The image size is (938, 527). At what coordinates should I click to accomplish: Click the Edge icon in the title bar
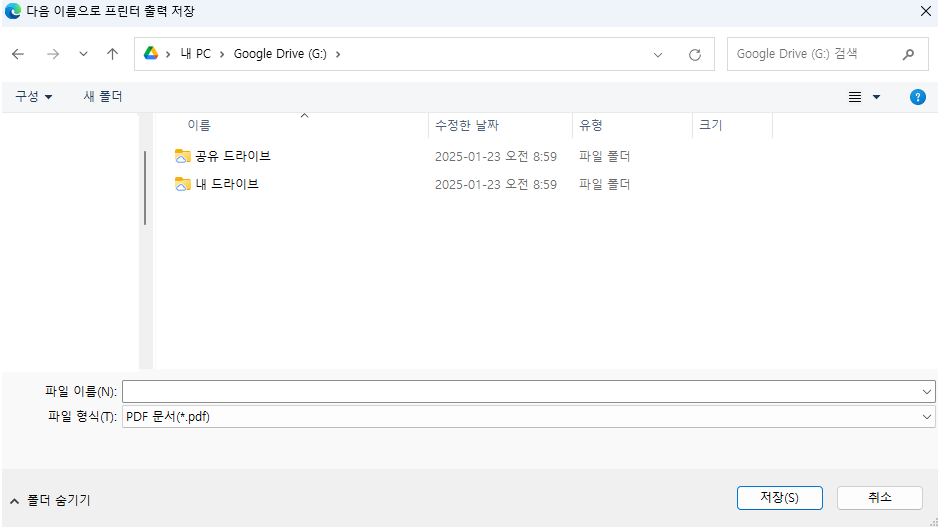(12, 11)
